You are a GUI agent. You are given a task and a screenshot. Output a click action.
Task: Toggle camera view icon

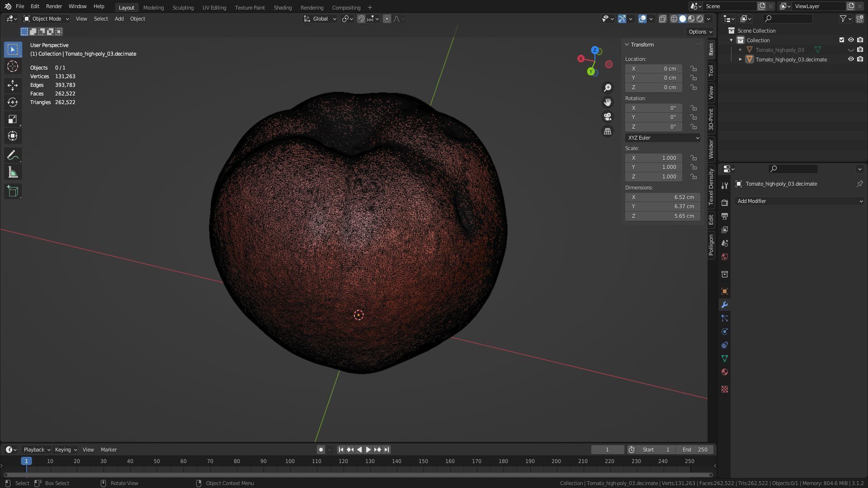click(x=608, y=117)
